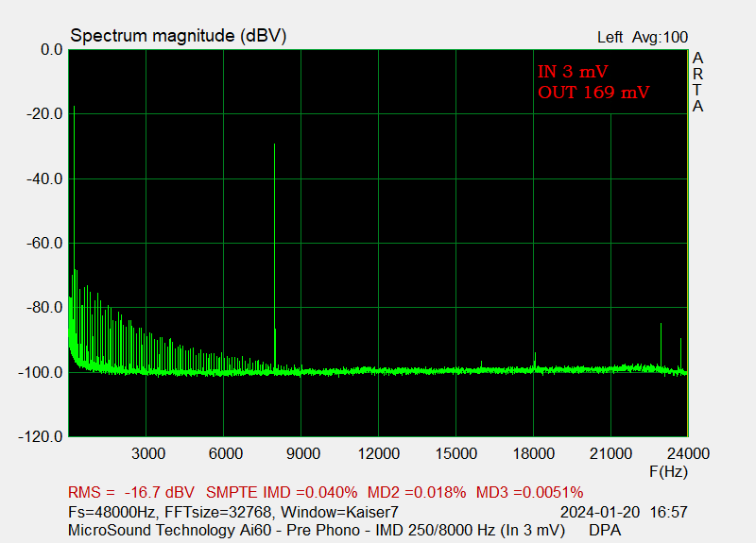Click the 21000 frequency axis tick label

610,453
